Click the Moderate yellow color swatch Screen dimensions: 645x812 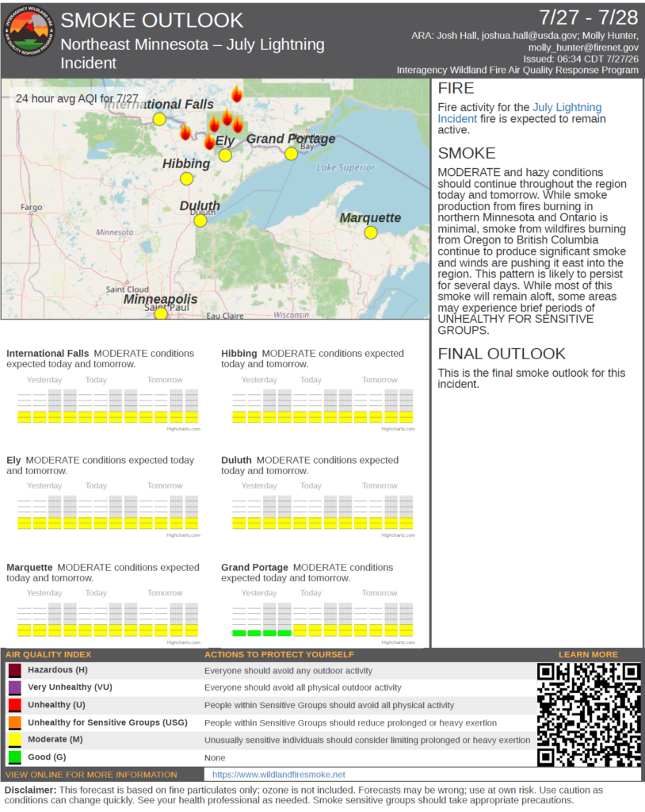click(x=15, y=740)
